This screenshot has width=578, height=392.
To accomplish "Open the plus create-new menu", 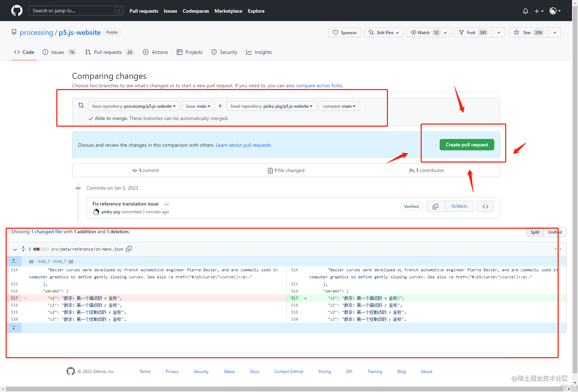I will (539, 11).
